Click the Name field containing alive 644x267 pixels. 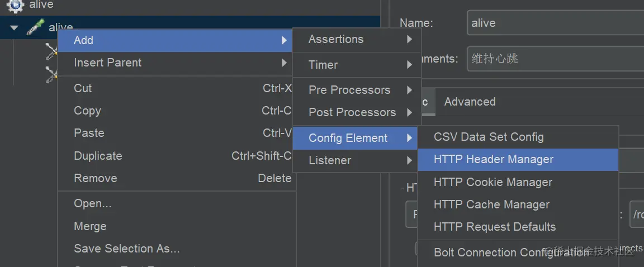pyautogui.click(x=553, y=23)
